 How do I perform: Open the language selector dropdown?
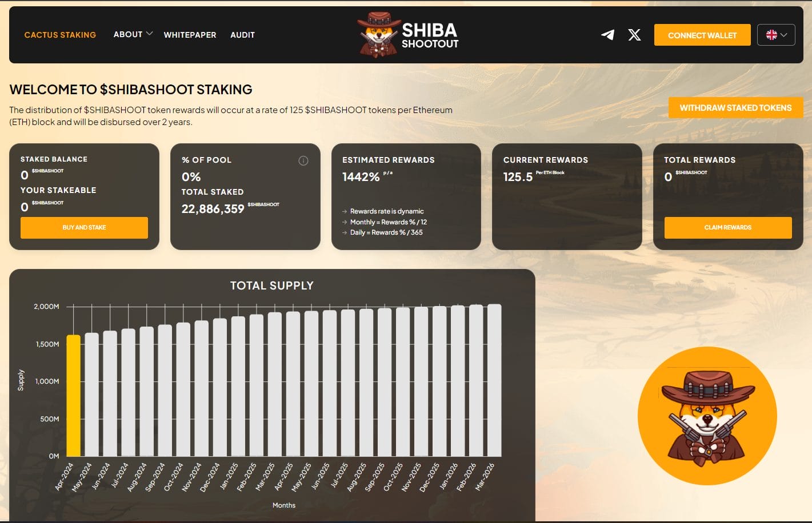click(x=776, y=34)
